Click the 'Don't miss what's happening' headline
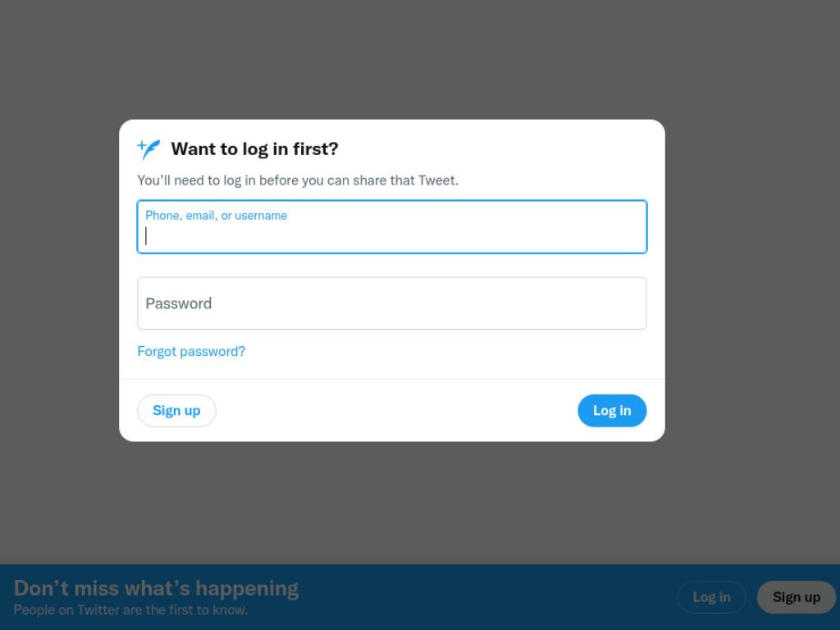Image resolution: width=840 pixels, height=630 pixels. (156, 588)
